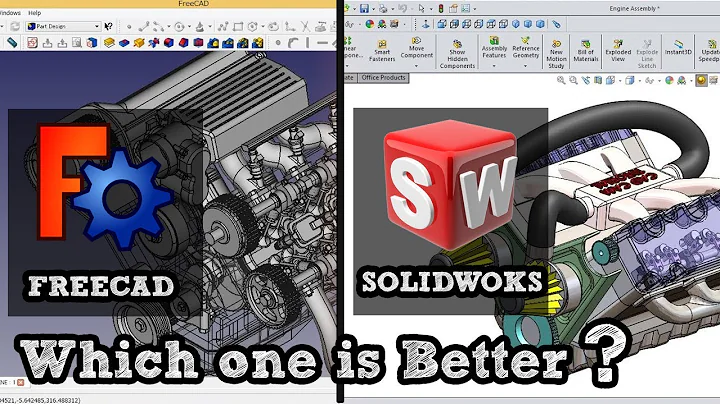Select the FreeCAD regular polygon tool
720x404 pixels.
pos(253,26)
